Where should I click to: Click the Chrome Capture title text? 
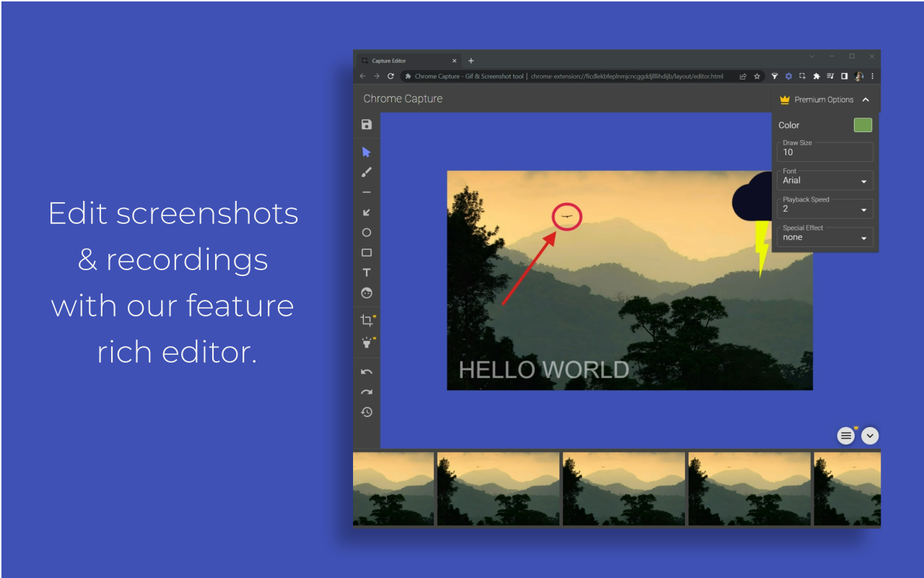click(403, 98)
